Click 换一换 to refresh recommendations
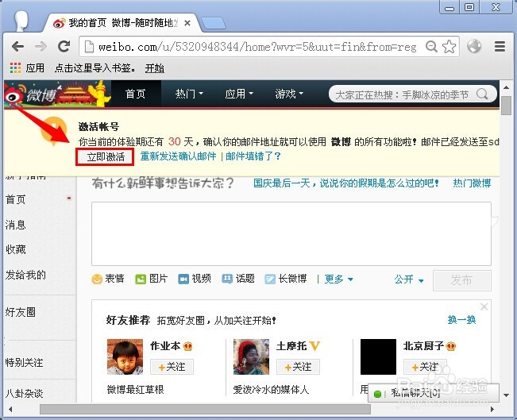The height and width of the screenshot is (420, 517). [461, 319]
